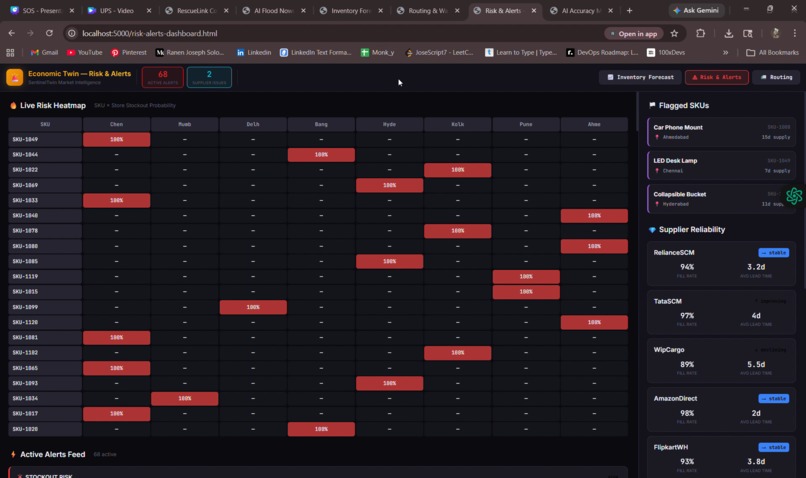The height and width of the screenshot is (478, 806).
Task: Click the 100% cell for SKU-1049 Chen
Action: (x=117, y=139)
